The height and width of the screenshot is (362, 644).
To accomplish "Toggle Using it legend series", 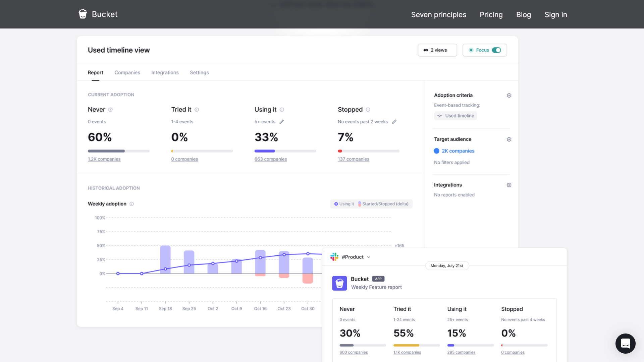I will (344, 204).
